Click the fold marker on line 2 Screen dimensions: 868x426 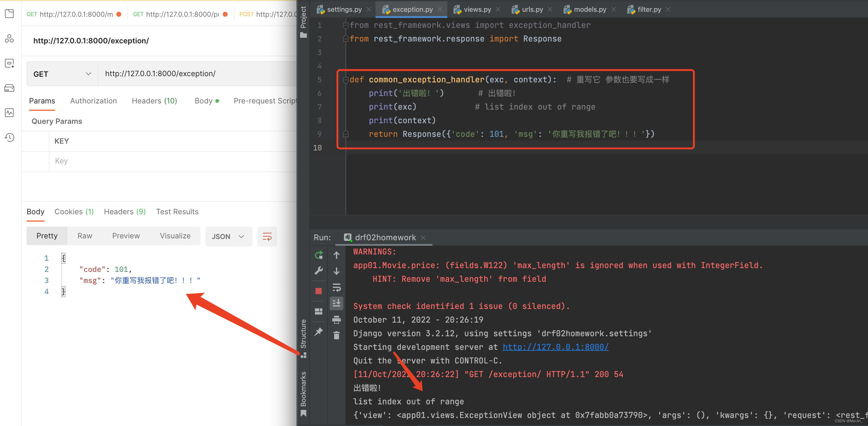346,39
